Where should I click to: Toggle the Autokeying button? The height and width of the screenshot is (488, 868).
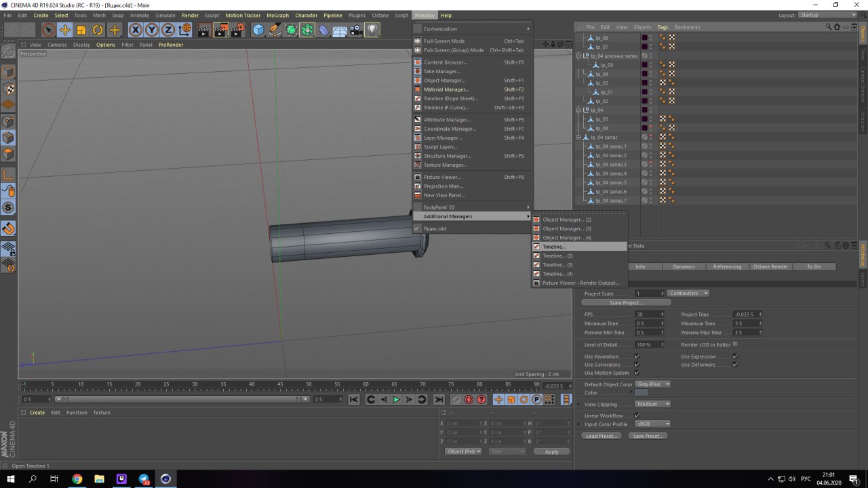469,400
